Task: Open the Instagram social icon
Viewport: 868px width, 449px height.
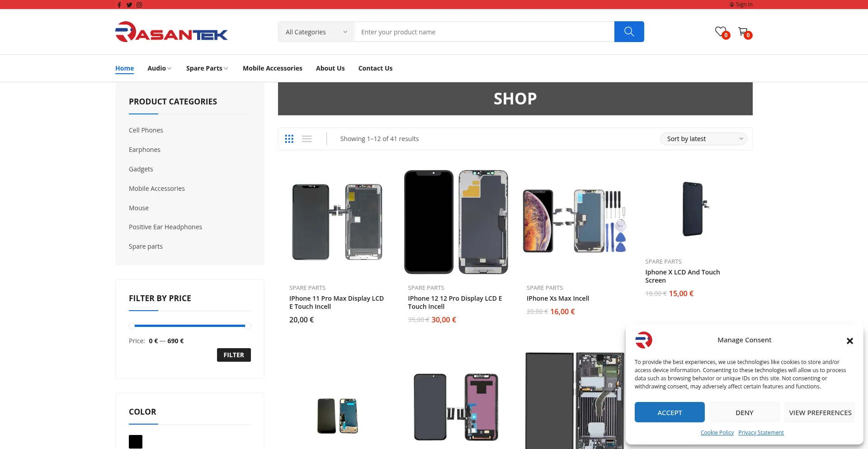Action: (139, 5)
